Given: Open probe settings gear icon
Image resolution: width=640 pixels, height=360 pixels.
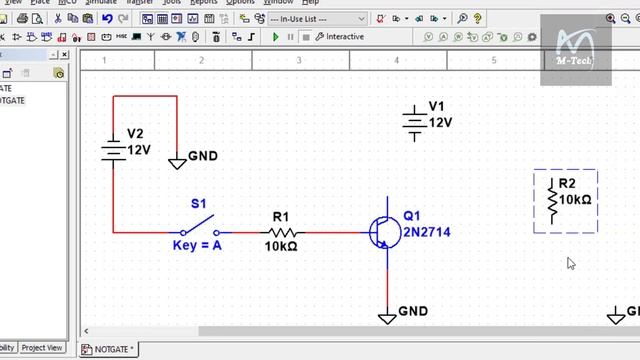Looking at the screenshot, I should coord(532,37).
